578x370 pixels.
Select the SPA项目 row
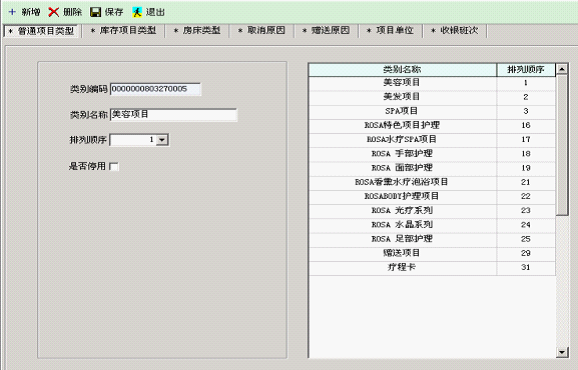(432, 111)
